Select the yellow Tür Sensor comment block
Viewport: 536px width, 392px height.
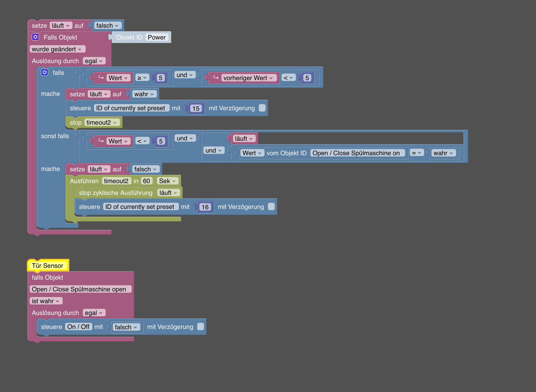pyautogui.click(x=48, y=266)
